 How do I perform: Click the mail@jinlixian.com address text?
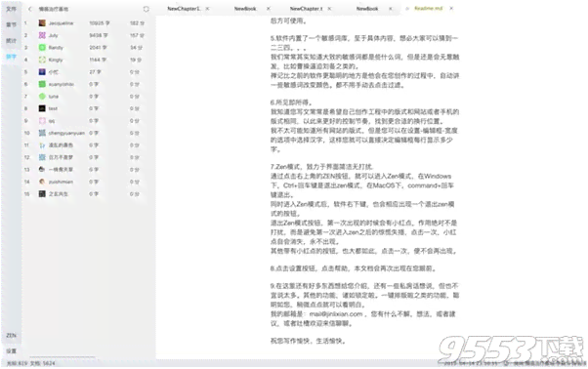click(x=336, y=314)
